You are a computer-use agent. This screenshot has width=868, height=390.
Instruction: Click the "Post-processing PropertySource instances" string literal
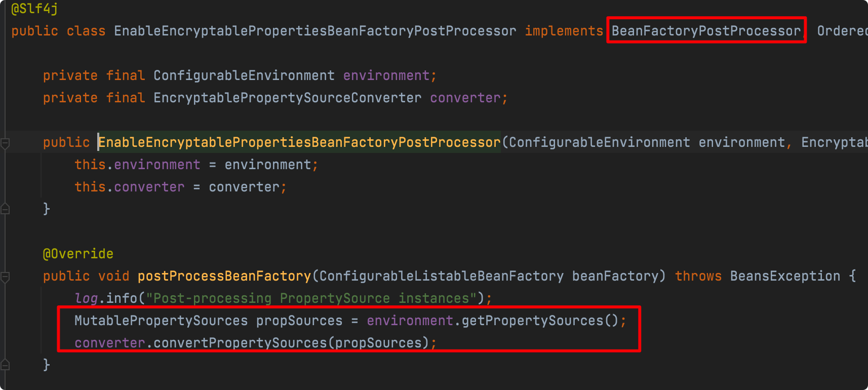click(311, 298)
